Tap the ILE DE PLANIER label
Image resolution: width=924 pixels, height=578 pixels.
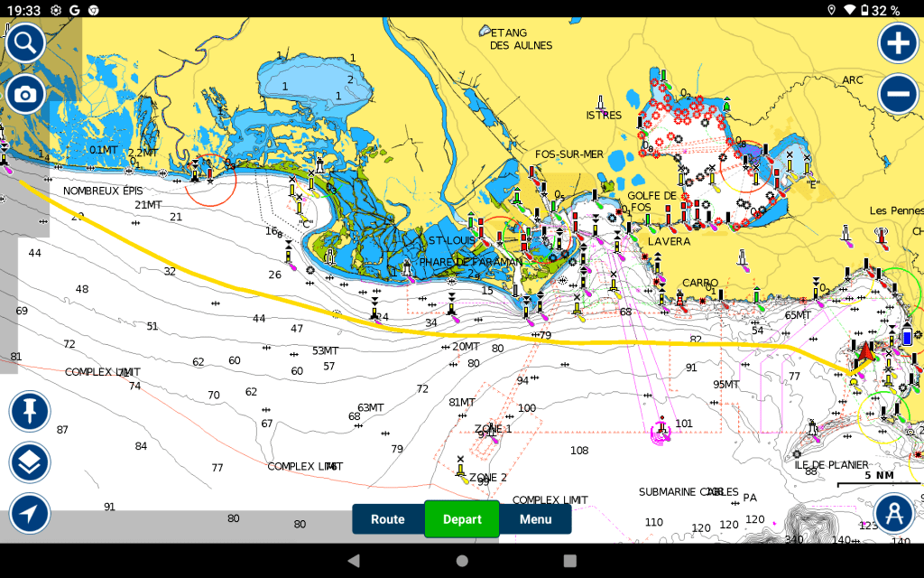click(831, 465)
